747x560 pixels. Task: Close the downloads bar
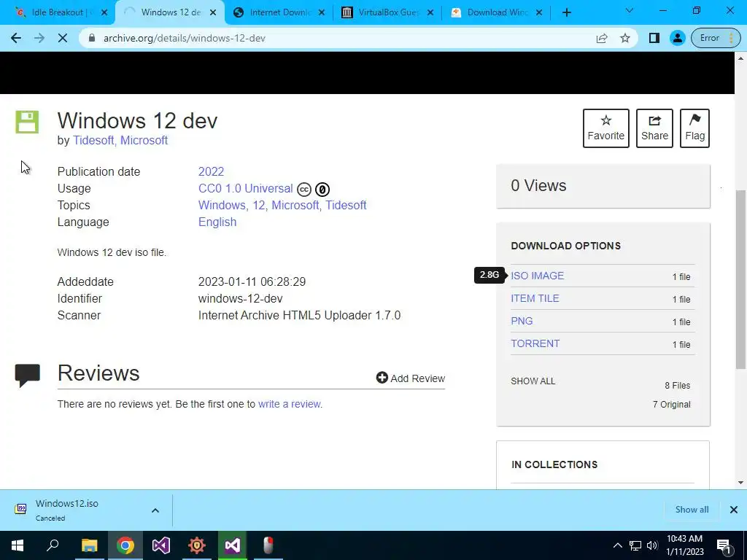[734, 510]
